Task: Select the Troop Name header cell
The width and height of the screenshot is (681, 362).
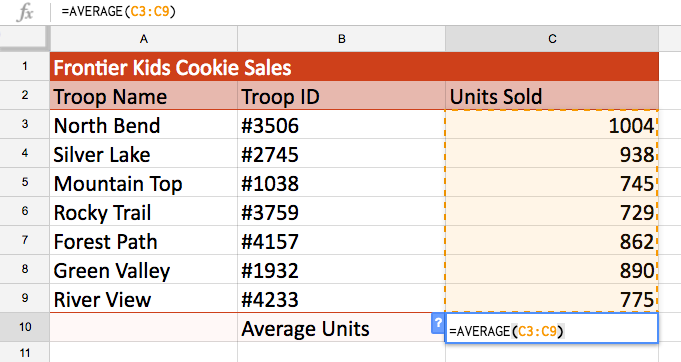Action: tap(144, 95)
